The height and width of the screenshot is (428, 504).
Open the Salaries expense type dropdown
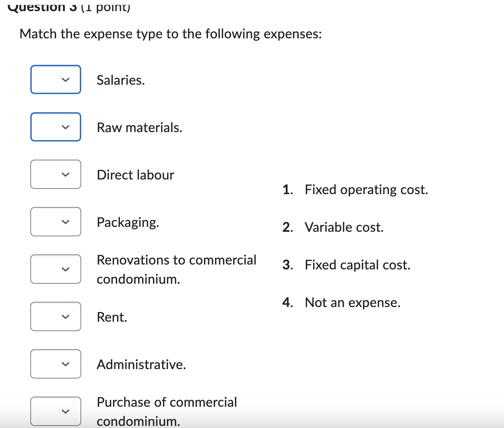55,79
